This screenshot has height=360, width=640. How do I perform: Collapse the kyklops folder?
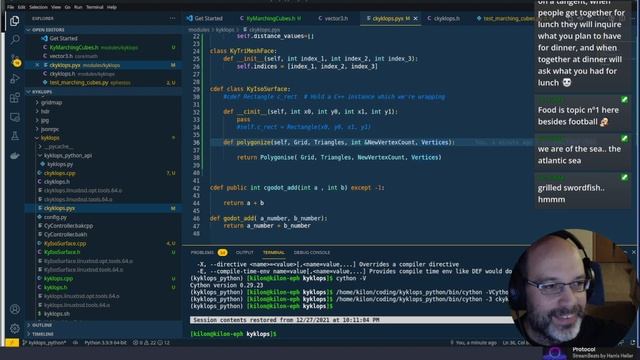tap(50, 138)
